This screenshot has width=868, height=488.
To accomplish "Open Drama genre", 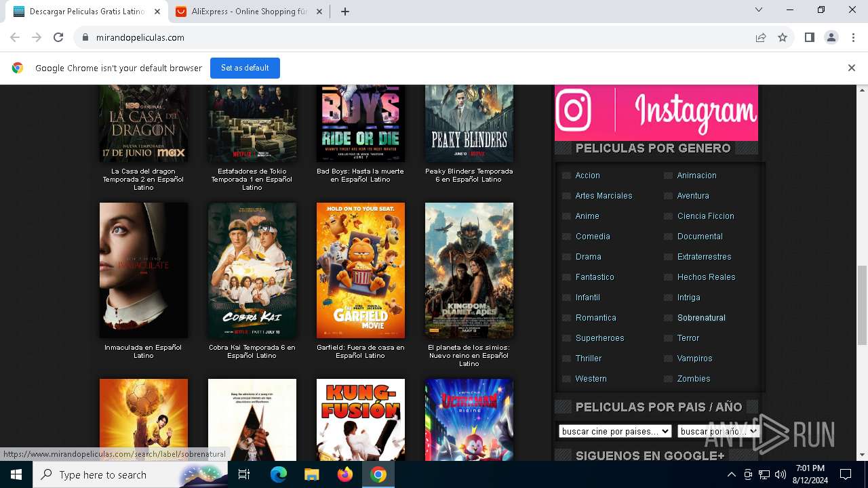I will tap(588, 257).
